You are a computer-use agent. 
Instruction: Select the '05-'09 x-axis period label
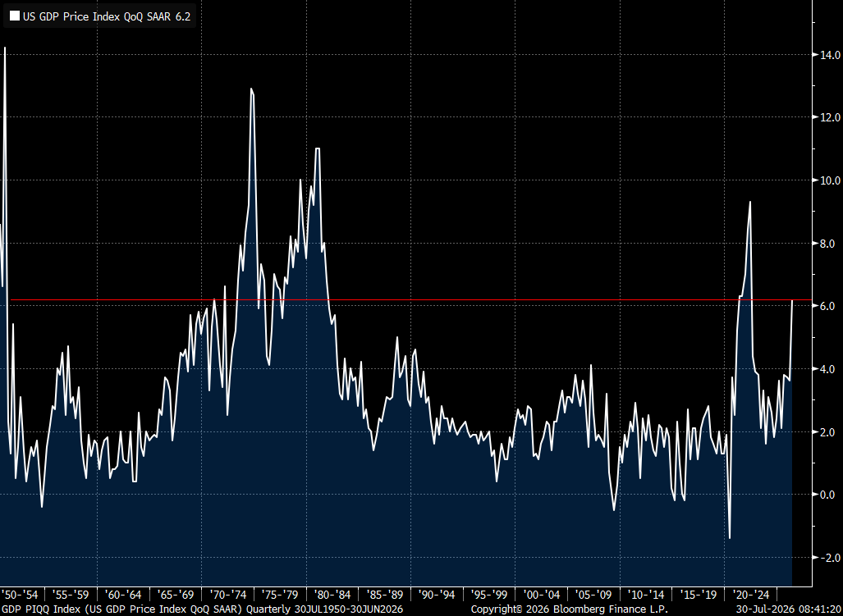click(x=593, y=595)
